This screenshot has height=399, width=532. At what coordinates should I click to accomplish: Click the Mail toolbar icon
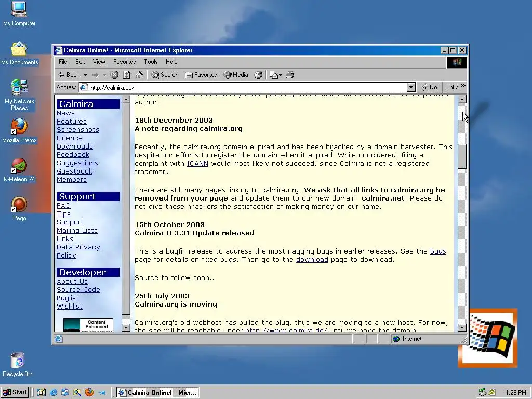[x=273, y=75]
